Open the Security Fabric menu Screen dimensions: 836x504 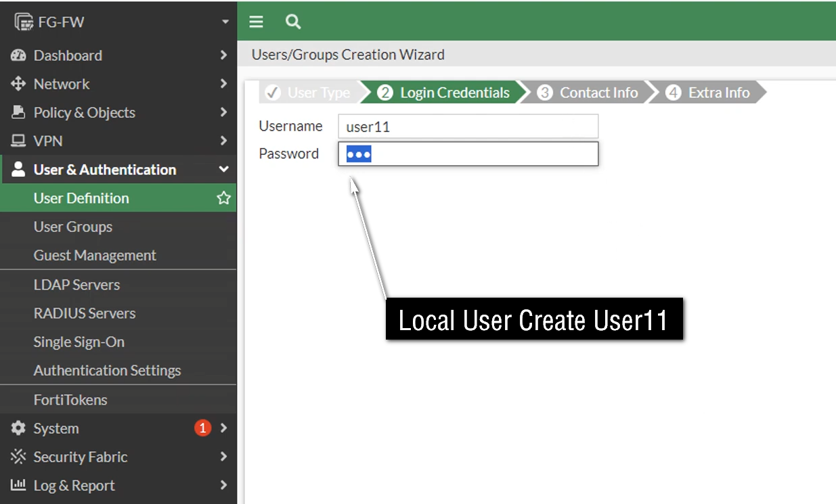[x=118, y=457]
